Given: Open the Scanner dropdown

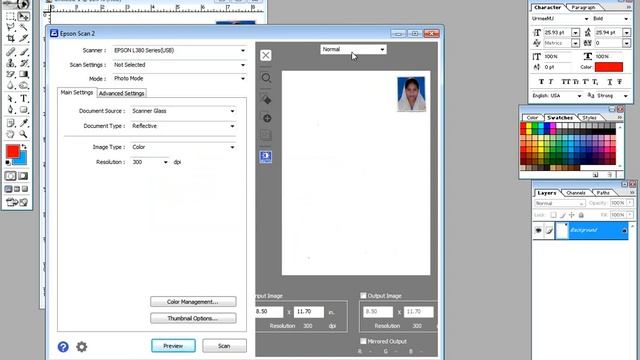Looking at the screenshot, I should click(x=179, y=51).
